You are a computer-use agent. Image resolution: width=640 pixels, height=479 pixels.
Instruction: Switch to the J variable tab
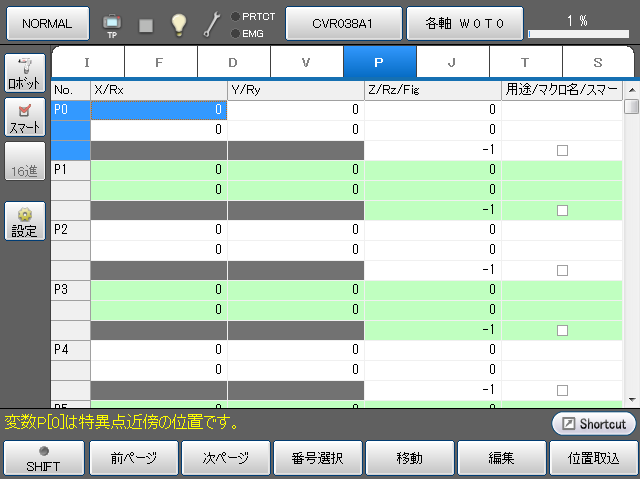[x=452, y=62]
